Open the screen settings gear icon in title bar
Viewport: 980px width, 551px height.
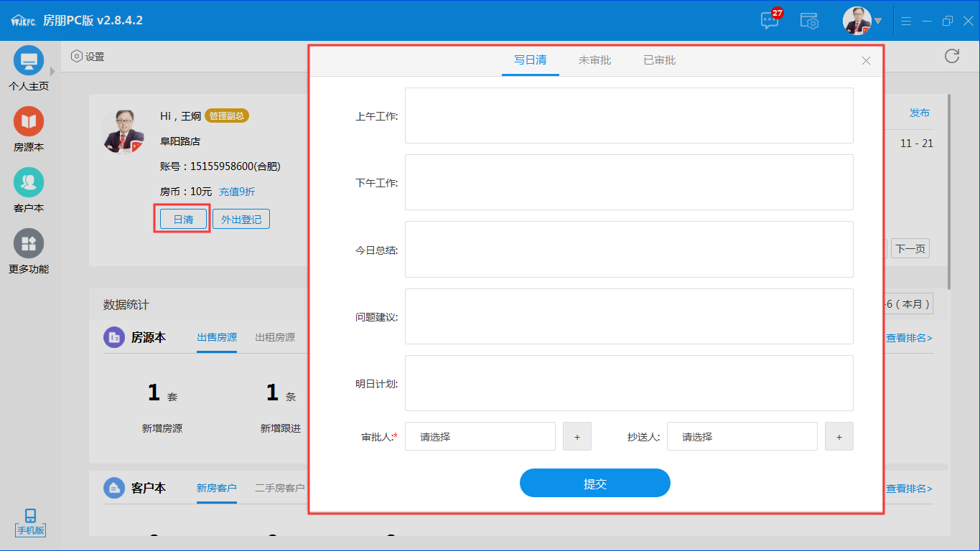pos(809,21)
